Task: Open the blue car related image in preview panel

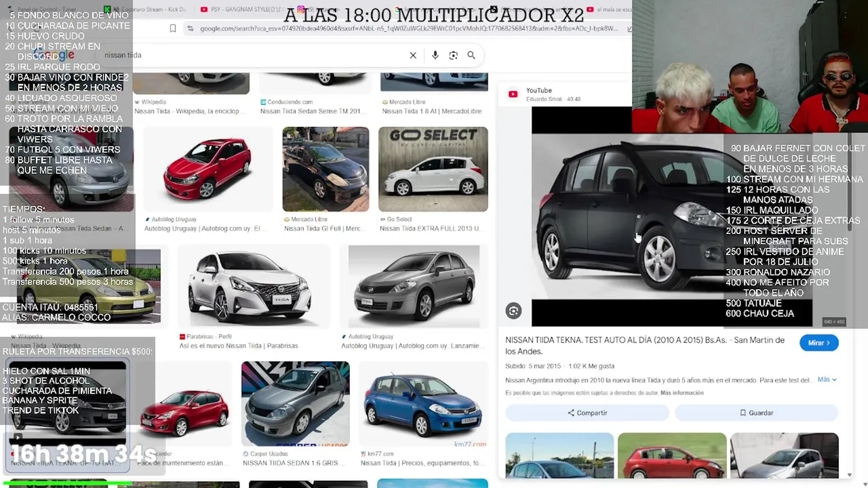Action: coord(559,455)
